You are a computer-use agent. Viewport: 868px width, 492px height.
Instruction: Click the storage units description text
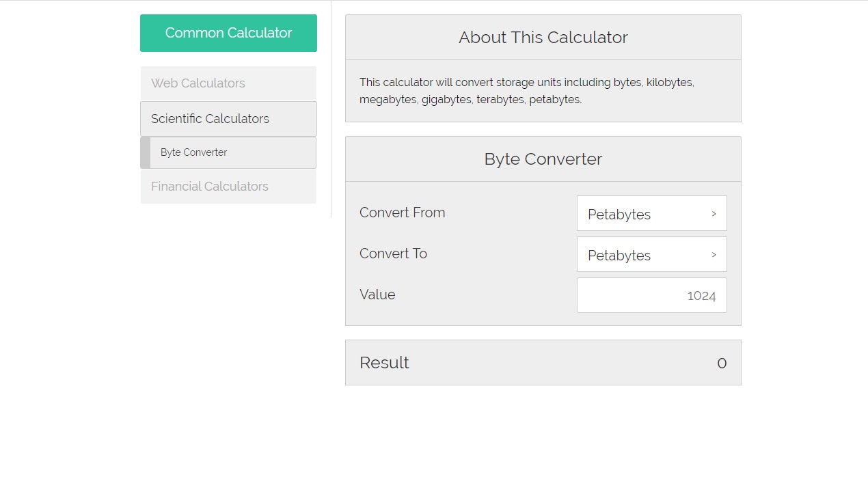coord(527,90)
